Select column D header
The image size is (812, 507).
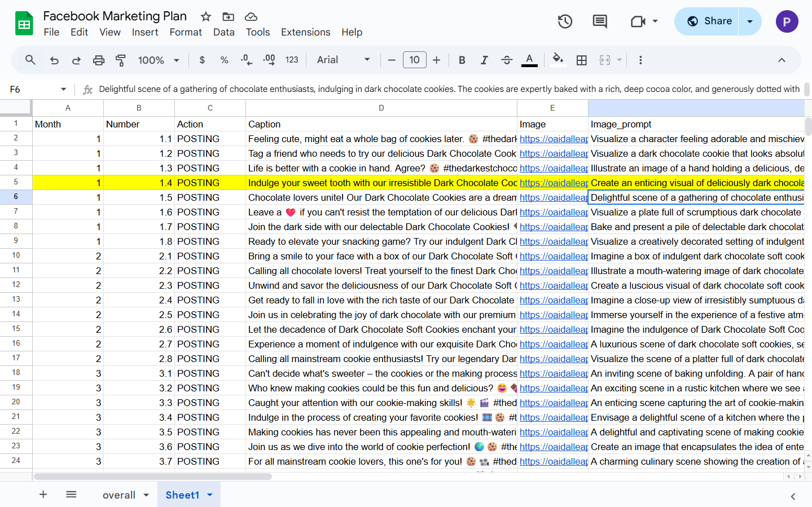coord(381,108)
